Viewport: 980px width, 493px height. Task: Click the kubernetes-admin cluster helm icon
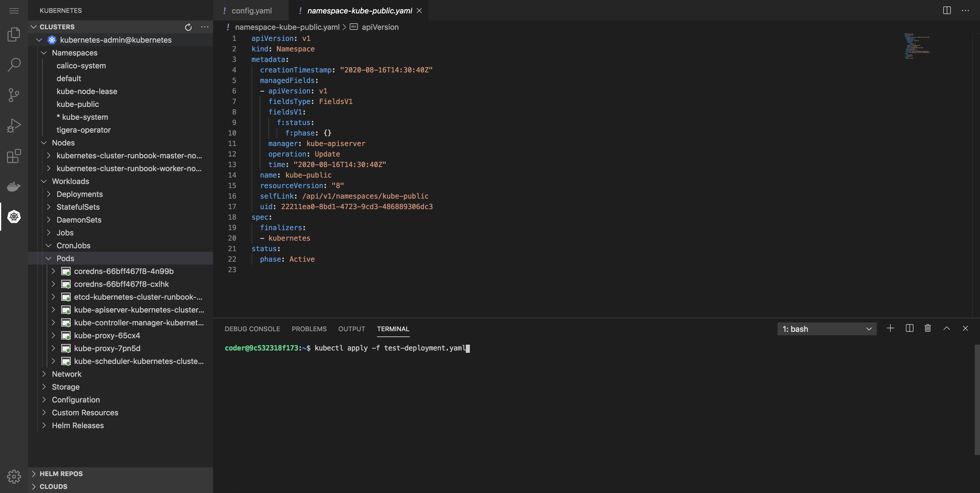click(x=52, y=40)
